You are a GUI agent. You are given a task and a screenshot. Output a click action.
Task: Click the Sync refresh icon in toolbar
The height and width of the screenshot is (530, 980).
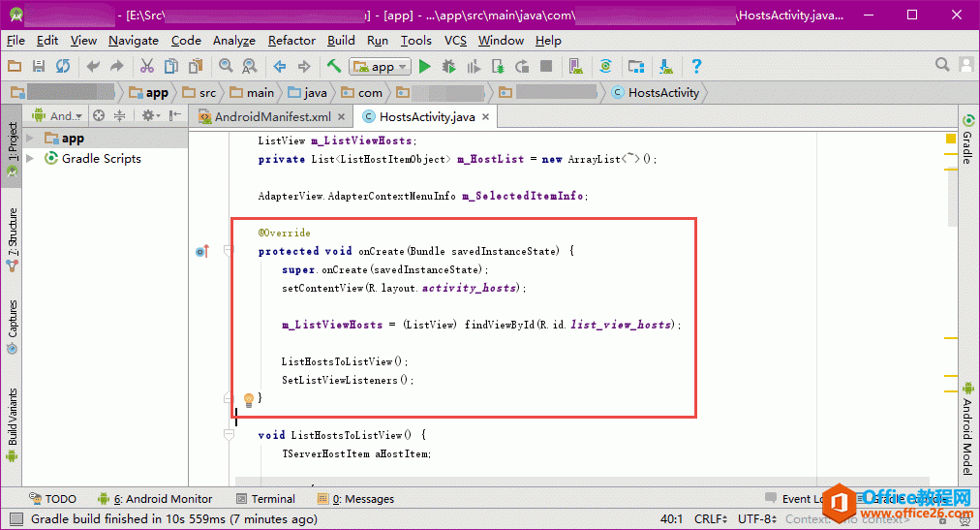(63, 67)
